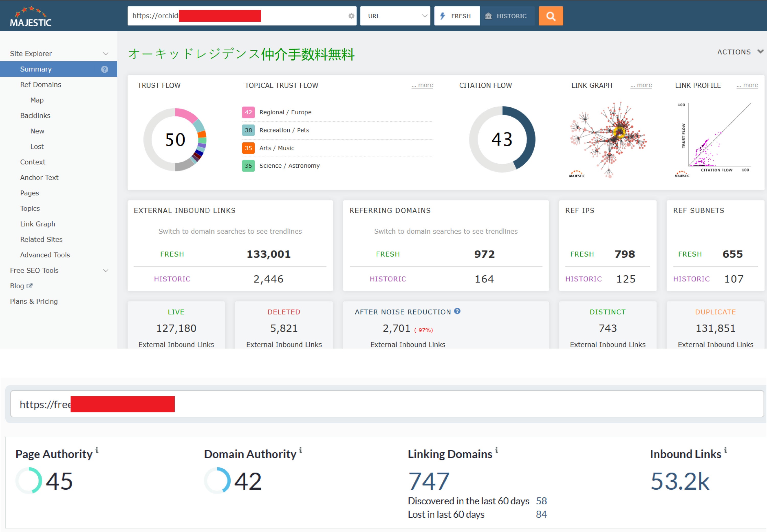Open the Summary help question mark
The image size is (767, 532).
pos(105,69)
